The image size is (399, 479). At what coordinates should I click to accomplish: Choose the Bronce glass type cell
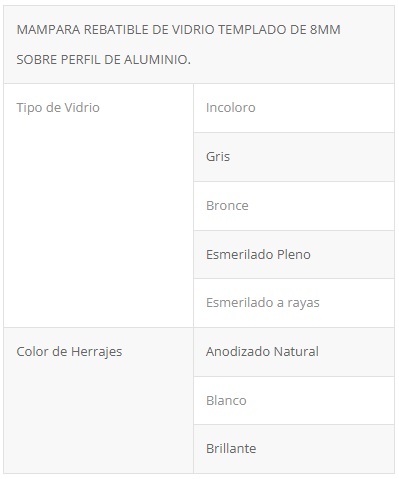[294, 206]
